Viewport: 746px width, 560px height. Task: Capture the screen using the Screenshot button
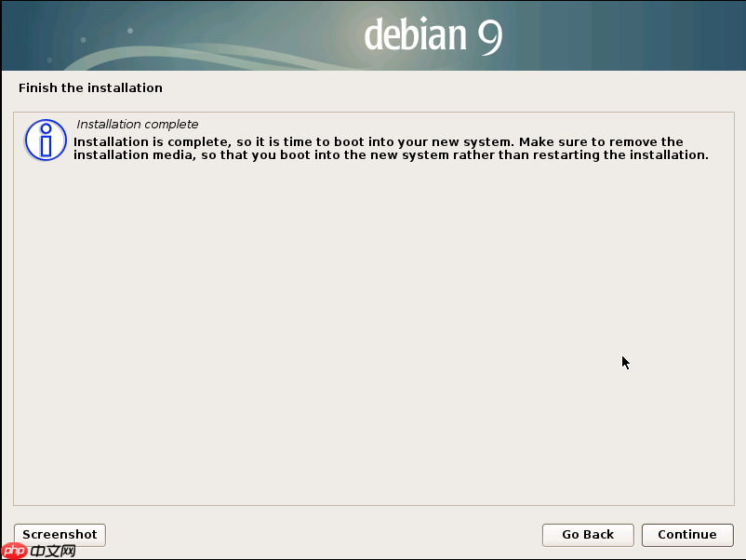pos(59,535)
